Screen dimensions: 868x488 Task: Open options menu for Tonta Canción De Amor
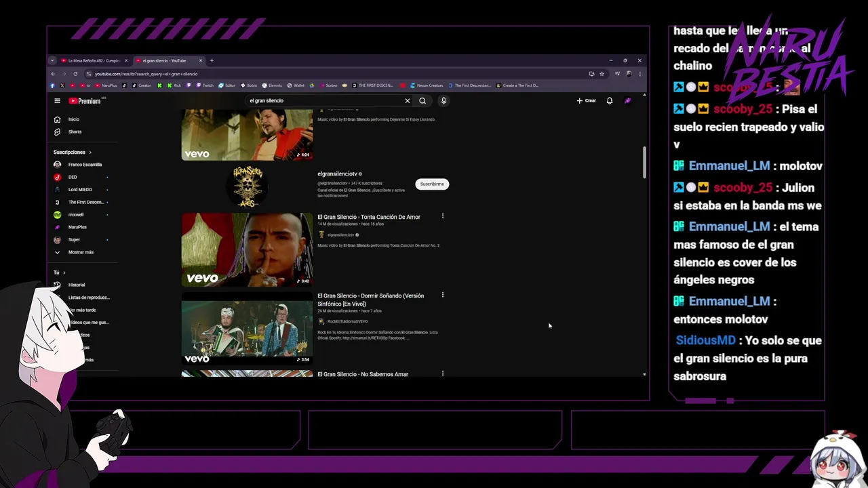(x=443, y=216)
